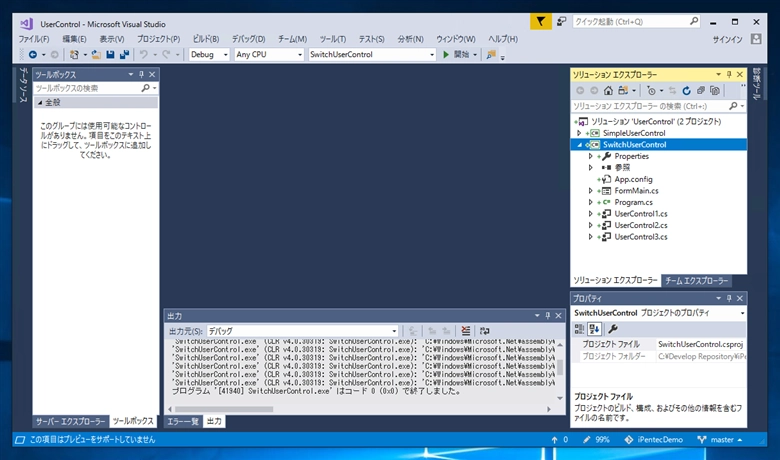Viewport: 780px width, 460px height.
Task: Click the Navigate Backward toolbar icon
Action: click(x=33, y=55)
